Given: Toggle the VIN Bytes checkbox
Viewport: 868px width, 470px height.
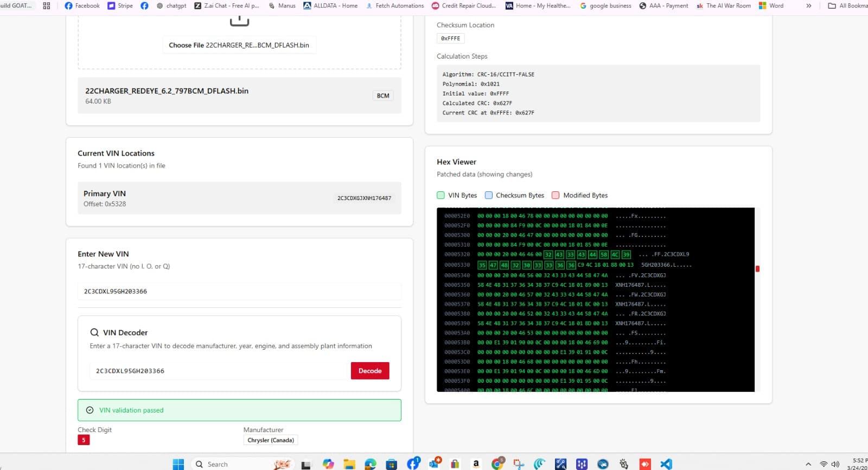Looking at the screenshot, I should [x=441, y=195].
